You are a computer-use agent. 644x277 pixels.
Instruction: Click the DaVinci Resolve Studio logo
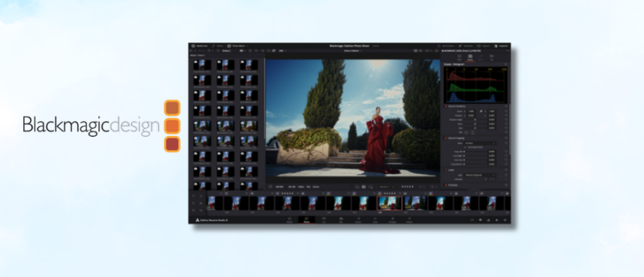(x=197, y=220)
